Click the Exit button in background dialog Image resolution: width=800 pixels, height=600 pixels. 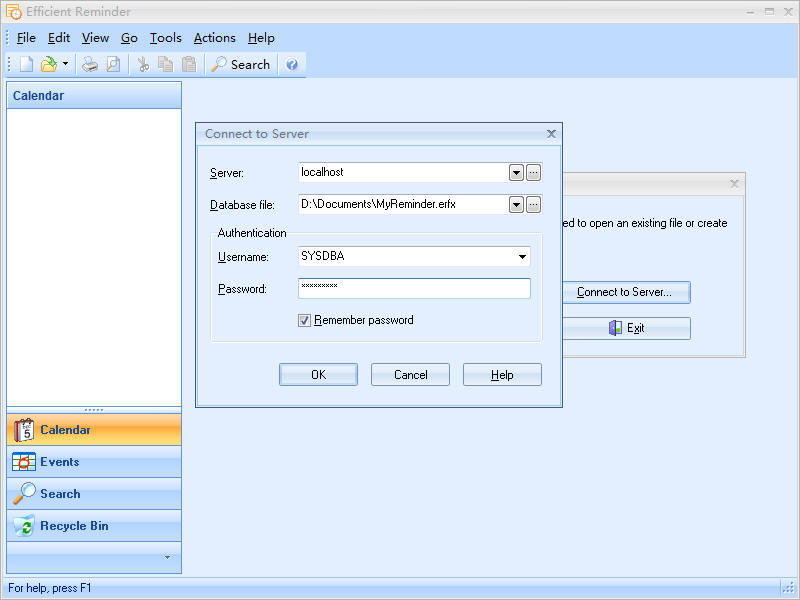click(x=626, y=328)
